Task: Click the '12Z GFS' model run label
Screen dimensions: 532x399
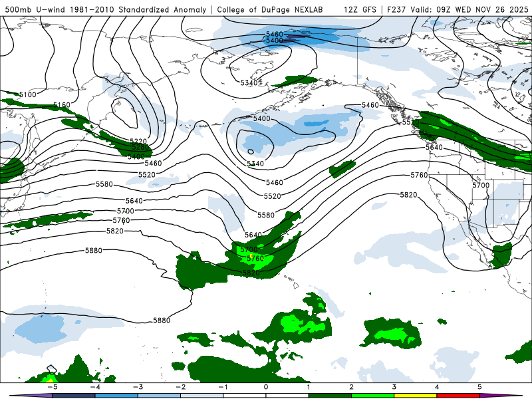Action: pyautogui.click(x=360, y=9)
